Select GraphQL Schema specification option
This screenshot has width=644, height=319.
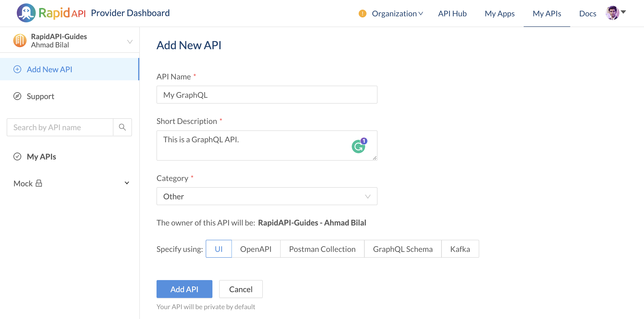pos(402,249)
